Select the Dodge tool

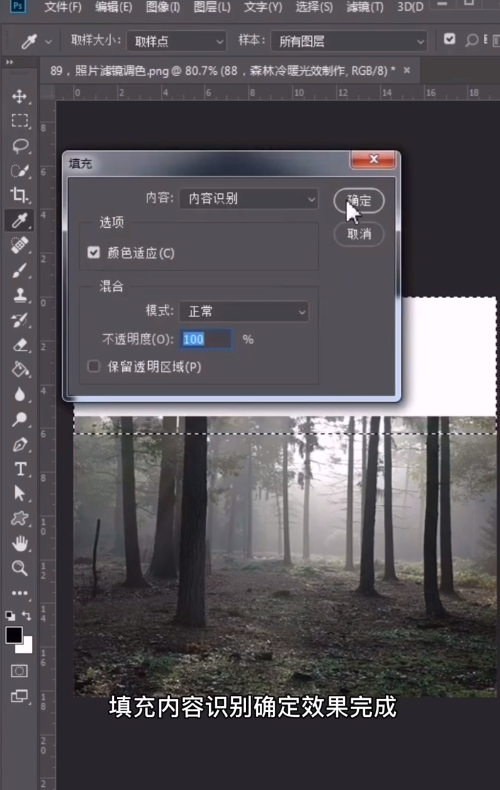click(20, 419)
